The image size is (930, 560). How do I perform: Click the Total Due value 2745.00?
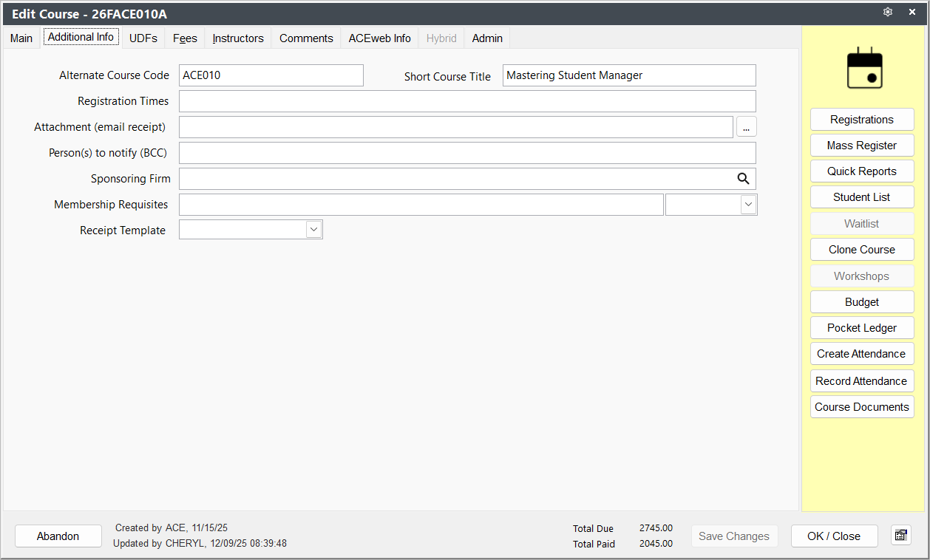click(656, 528)
